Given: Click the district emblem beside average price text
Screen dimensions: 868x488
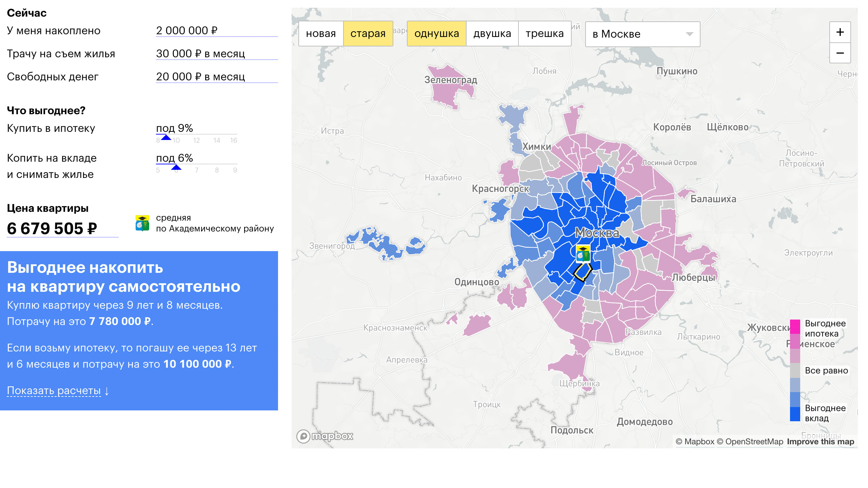Looking at the screenshot, I should 142,223.
